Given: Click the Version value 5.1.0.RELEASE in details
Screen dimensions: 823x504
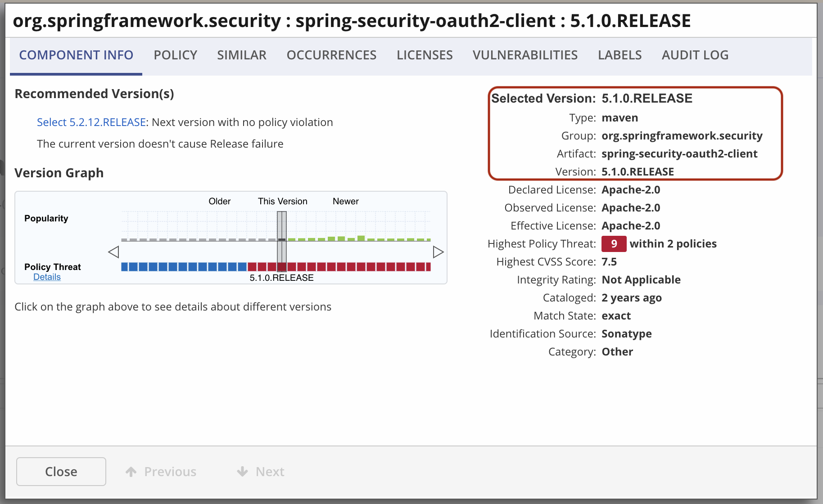Looking at the screenshot, I should [638, 172].
